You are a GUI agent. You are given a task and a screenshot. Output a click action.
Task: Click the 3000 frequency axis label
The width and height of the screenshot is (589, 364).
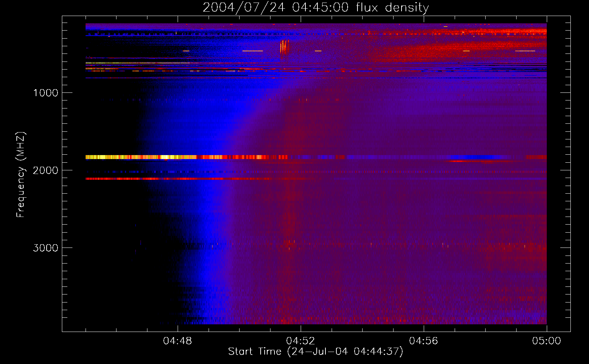coord(46,248)
